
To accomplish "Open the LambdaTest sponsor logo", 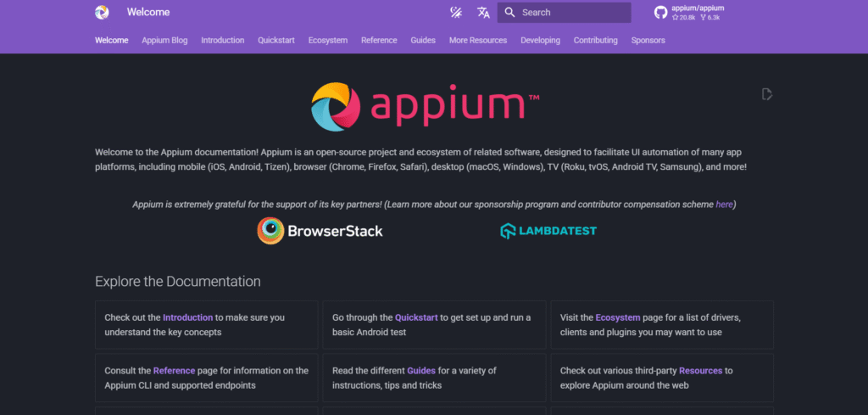I will click(x=548, y=231).
